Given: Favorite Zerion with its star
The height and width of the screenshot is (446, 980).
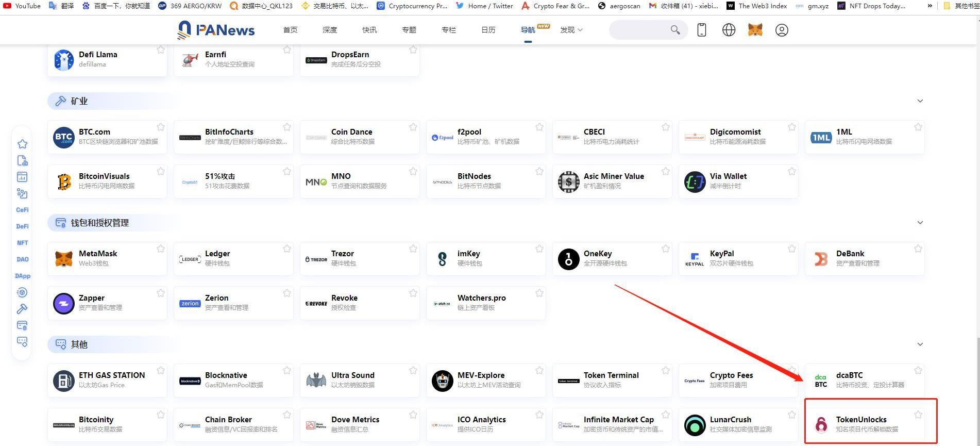Looking at the screenshot, I should pos(287,293).
